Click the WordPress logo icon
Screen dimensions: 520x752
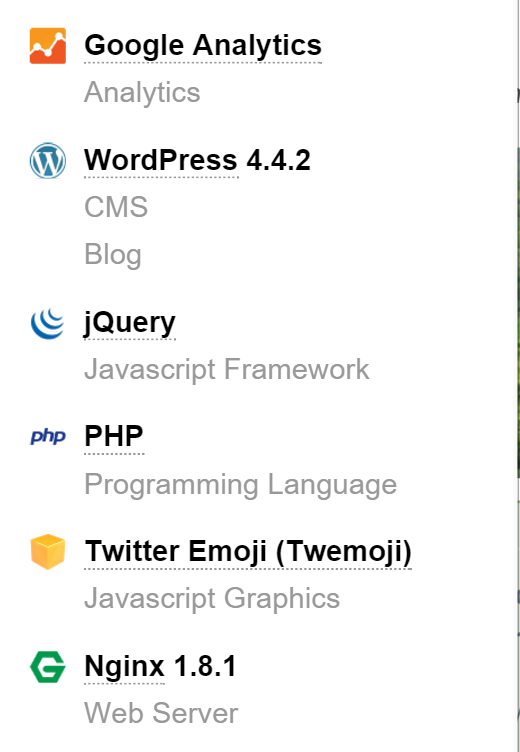(47, 161)
